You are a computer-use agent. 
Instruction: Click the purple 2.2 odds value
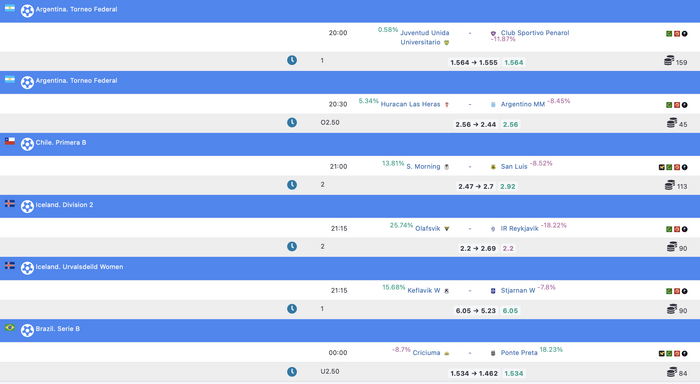508,248
